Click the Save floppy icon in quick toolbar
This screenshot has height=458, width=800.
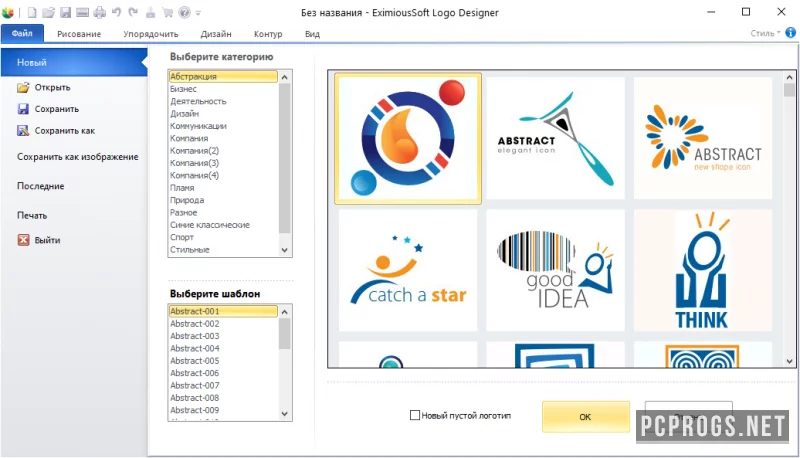[65, 12]
